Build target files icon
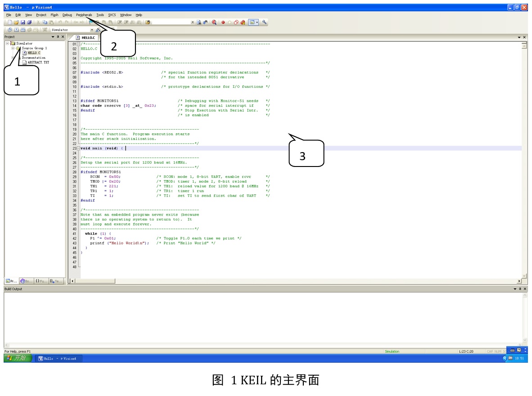 pyautogui.click(x=16, y=30)
